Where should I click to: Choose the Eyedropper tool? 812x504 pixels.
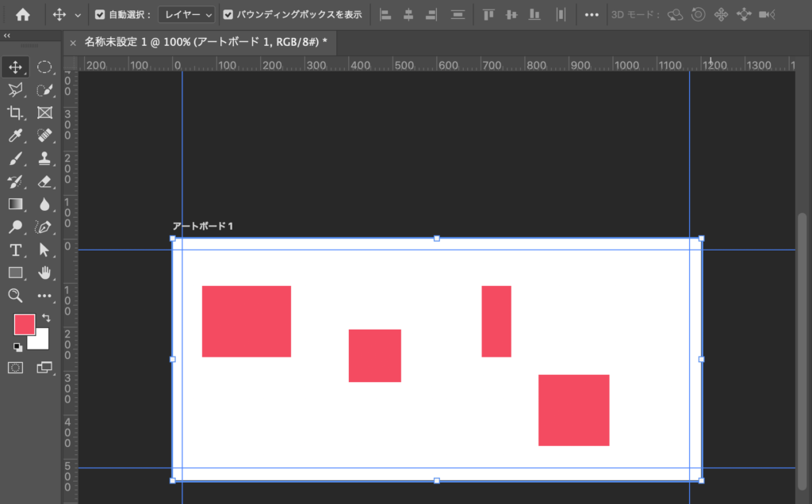pyautogui.click(x=15, y=136)
